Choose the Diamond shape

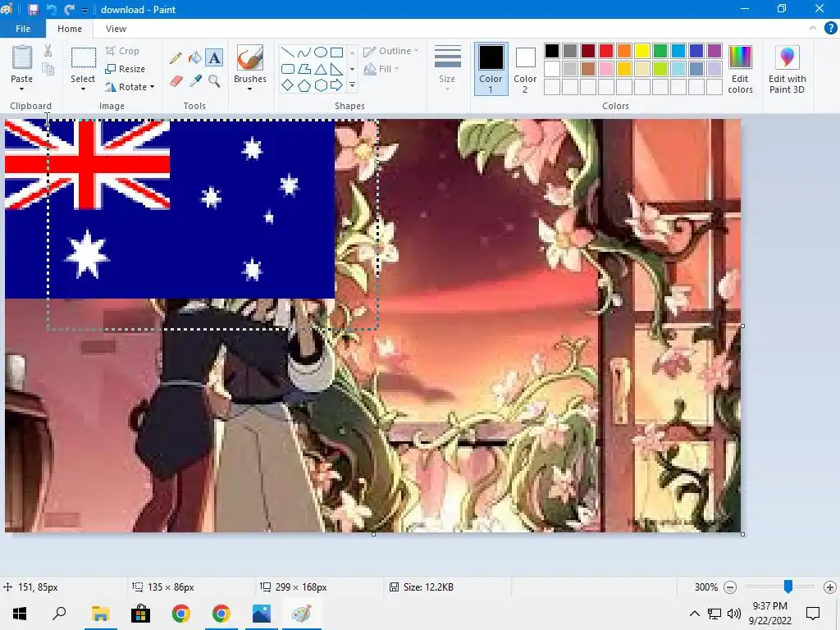pos(288,84)
